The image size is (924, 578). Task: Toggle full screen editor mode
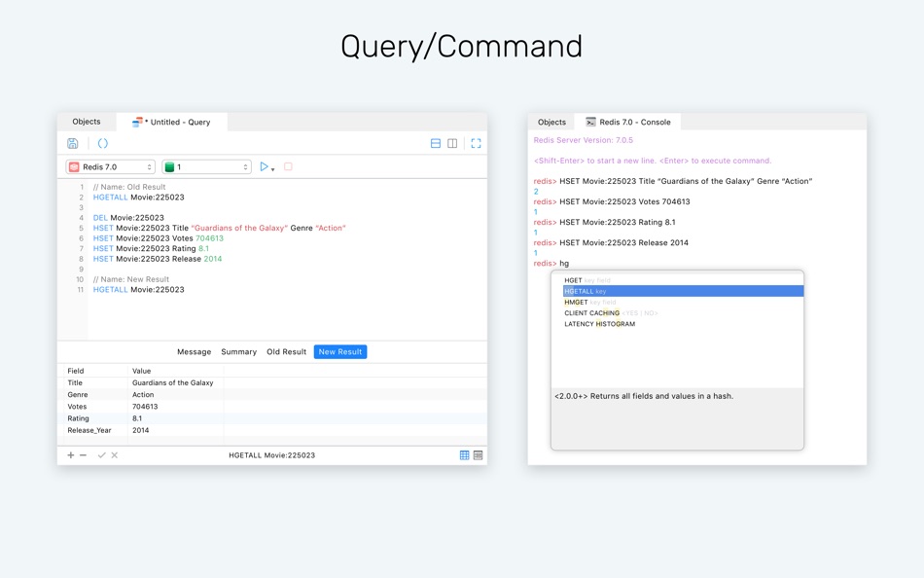pos(477,143)
